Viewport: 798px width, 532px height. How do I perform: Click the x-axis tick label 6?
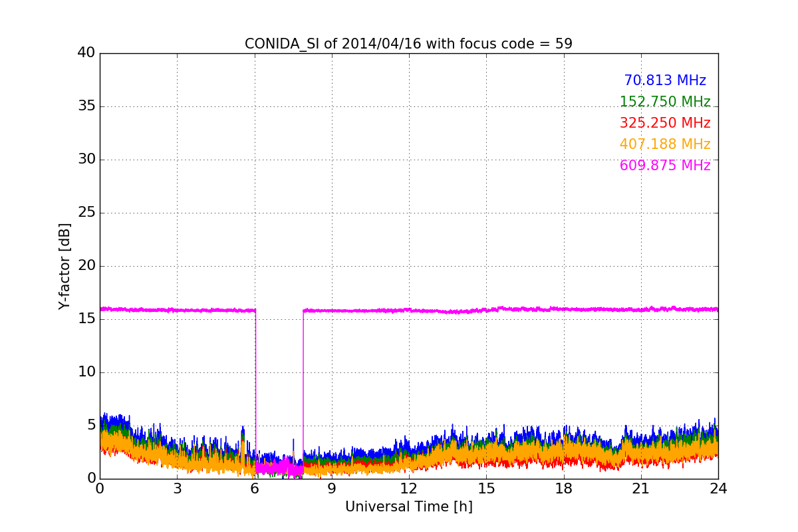255,489
